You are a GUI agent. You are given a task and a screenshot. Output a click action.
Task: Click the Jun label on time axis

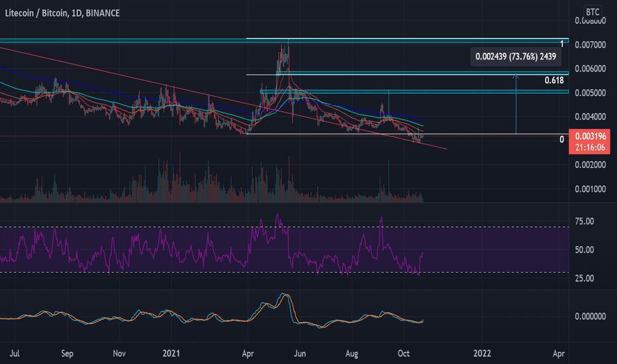(x=299, y=353)
